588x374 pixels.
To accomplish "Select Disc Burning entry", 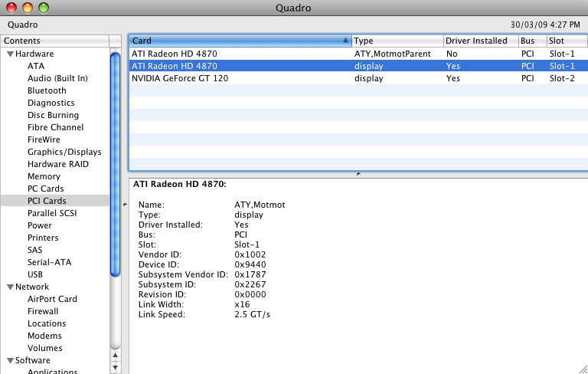I will click(54, 115).
